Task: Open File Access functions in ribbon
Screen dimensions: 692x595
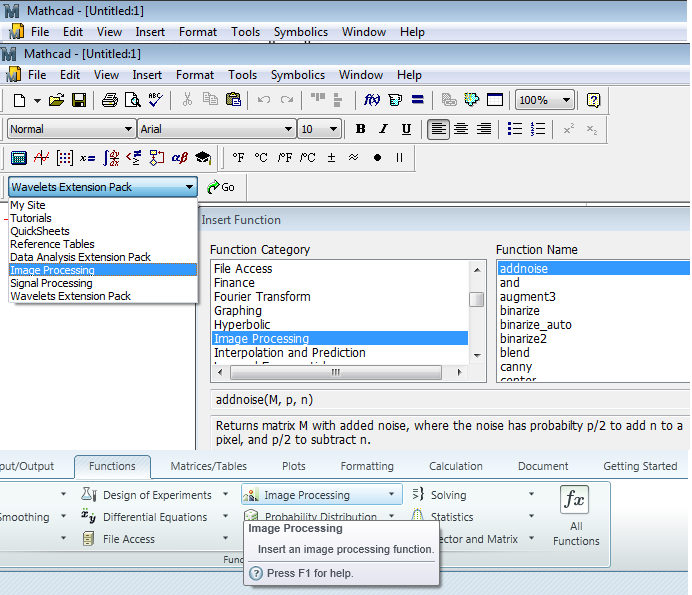Action: pyautogui.click(x=129, y=539)
